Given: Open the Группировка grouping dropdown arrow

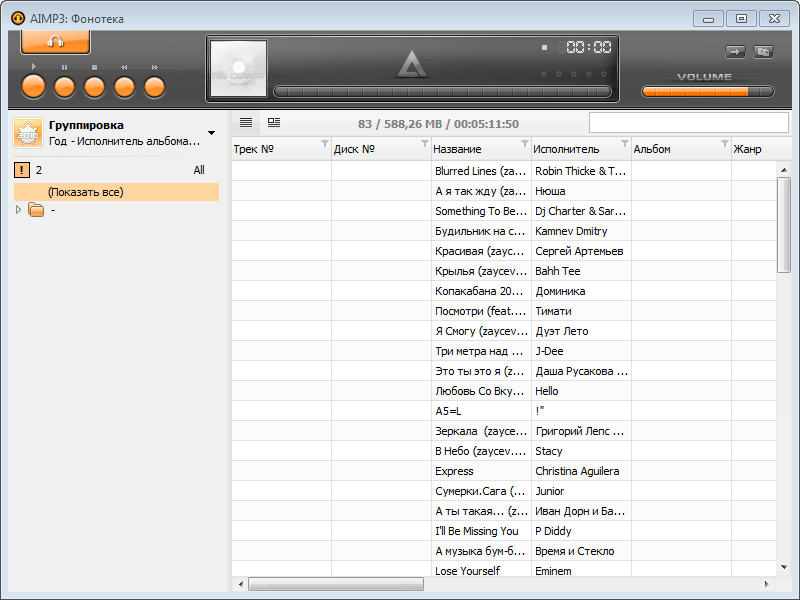Looking at the screenshot, I should [212, 133].
